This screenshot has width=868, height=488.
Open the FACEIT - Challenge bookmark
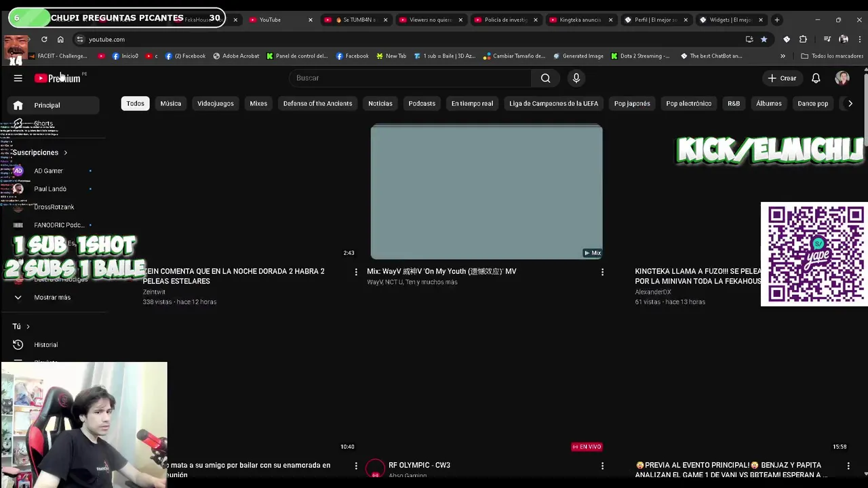pyautogui.click(x=58, y=56)
